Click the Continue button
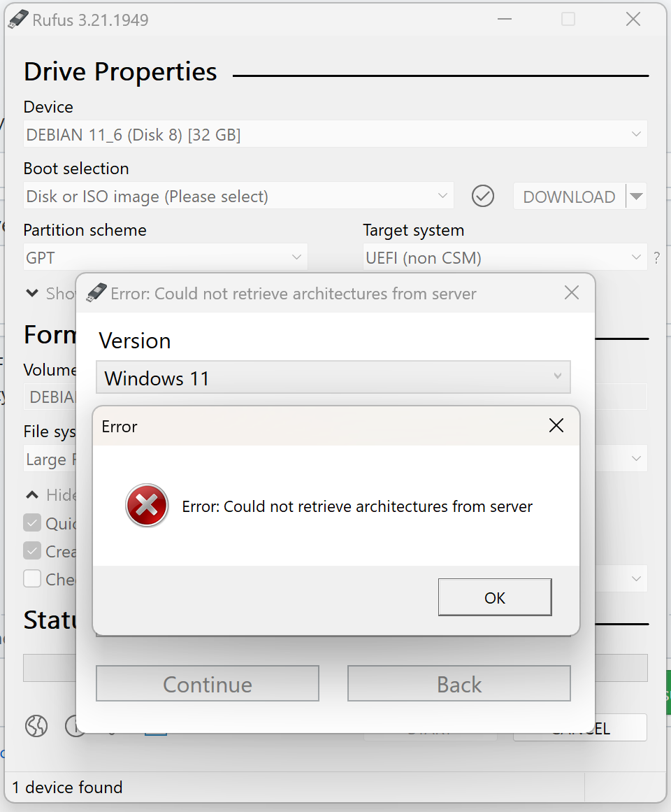This screenshot has height=812, width=671. pyautogui.click(x=207, y=683)
